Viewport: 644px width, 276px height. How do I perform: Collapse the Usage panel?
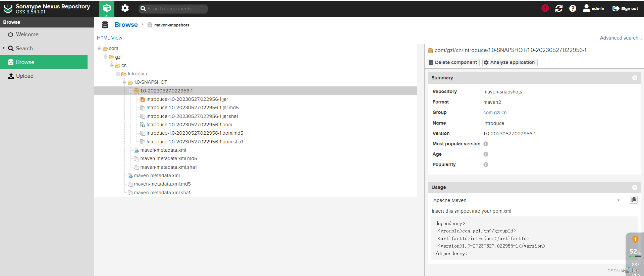coord(635,187)
